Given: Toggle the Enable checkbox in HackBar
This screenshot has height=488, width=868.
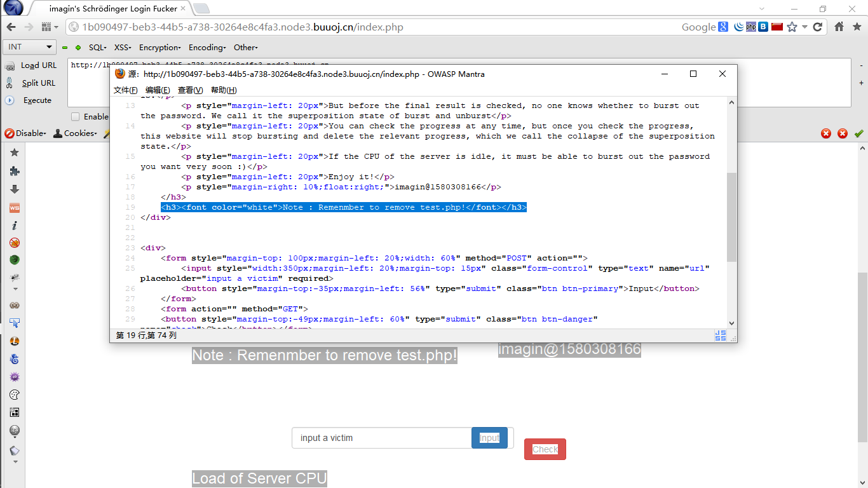Looking at the screenshot, I should click(76, 117).
